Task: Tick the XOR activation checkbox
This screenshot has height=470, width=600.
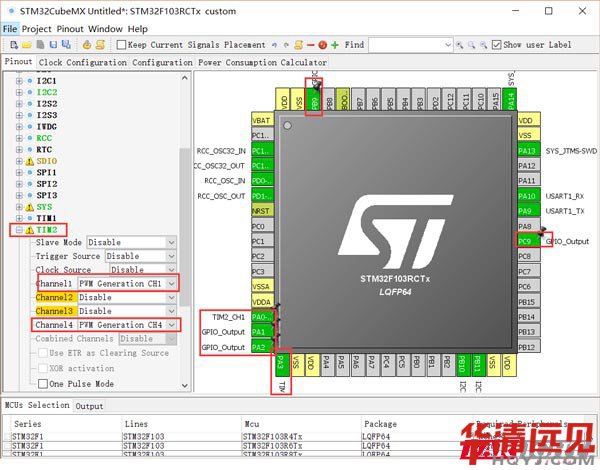Action: 43,368
